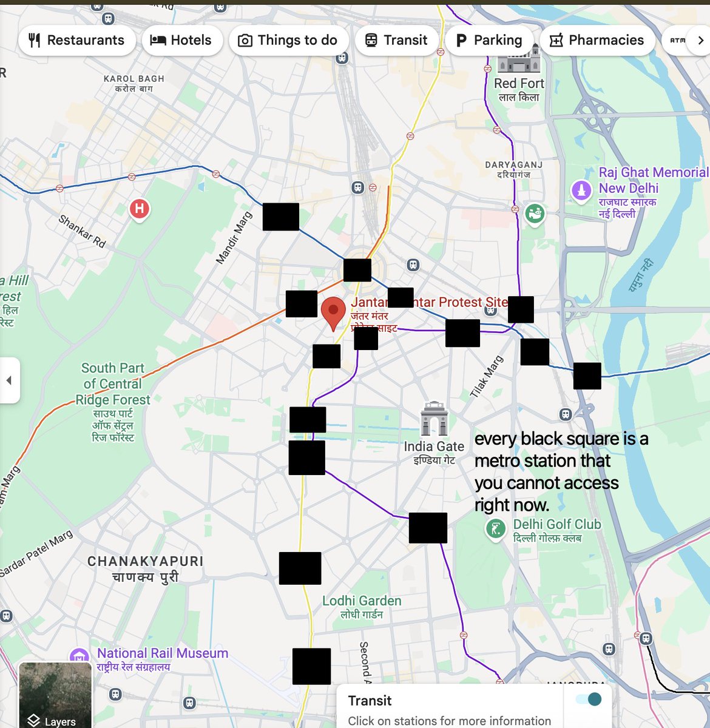Select violet line metro marker beside Daryaganj green marker

515,209
